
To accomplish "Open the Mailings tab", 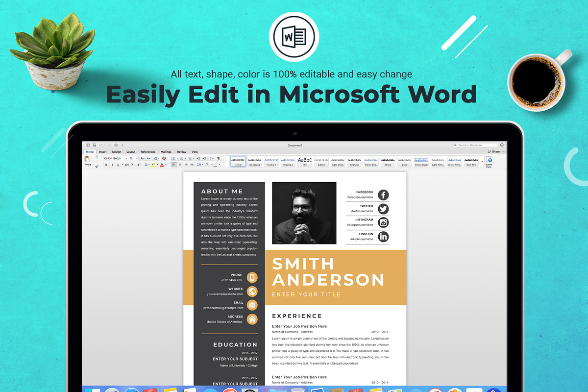I will [x=166, y=151].
